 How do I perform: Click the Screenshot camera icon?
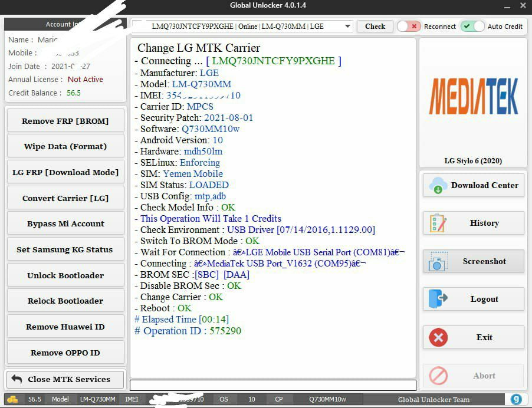pyautogui.click(x=438, y=261)
